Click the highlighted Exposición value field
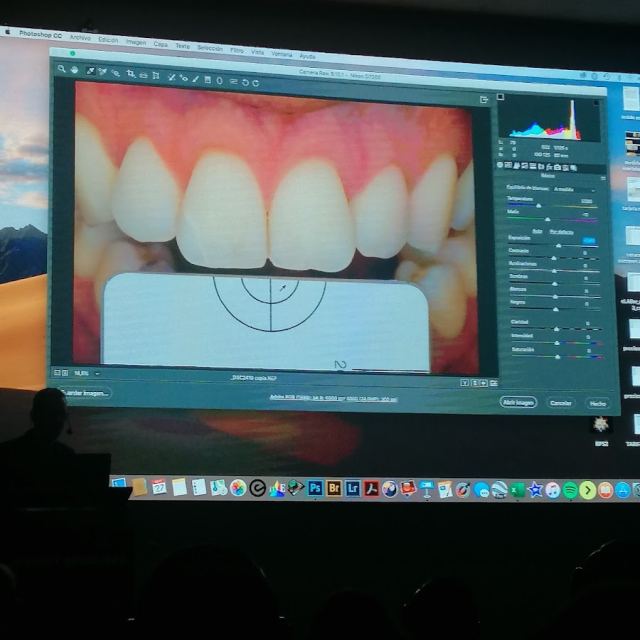The height and width of the screenshot is (640, 640). (x=589, y=241)
